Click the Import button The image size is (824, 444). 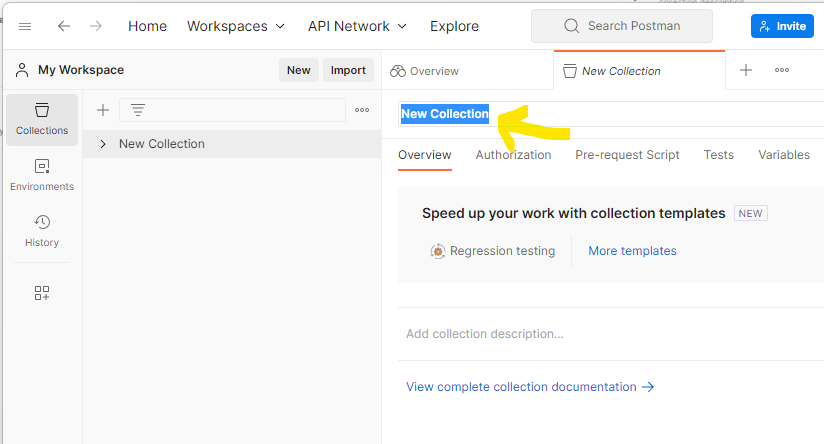click(348, 70)
